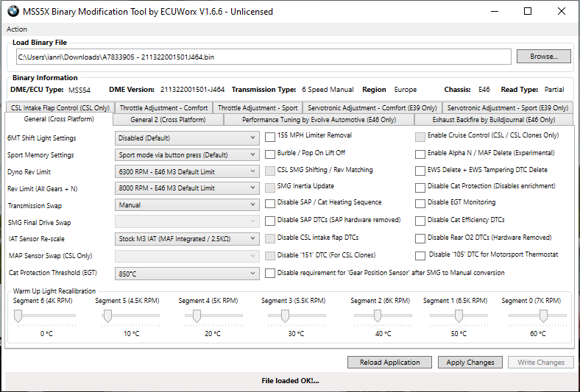Tick Disable SAP / Cat Heating Sequence
580x392 pixels.
(270, 203)
